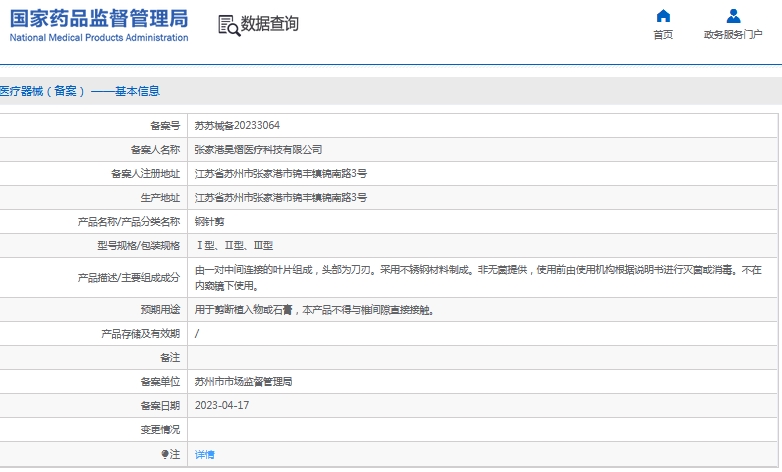Click the product name 钢针剪
The width and height of the screenshot is (782, 472).
coord(209,222)
